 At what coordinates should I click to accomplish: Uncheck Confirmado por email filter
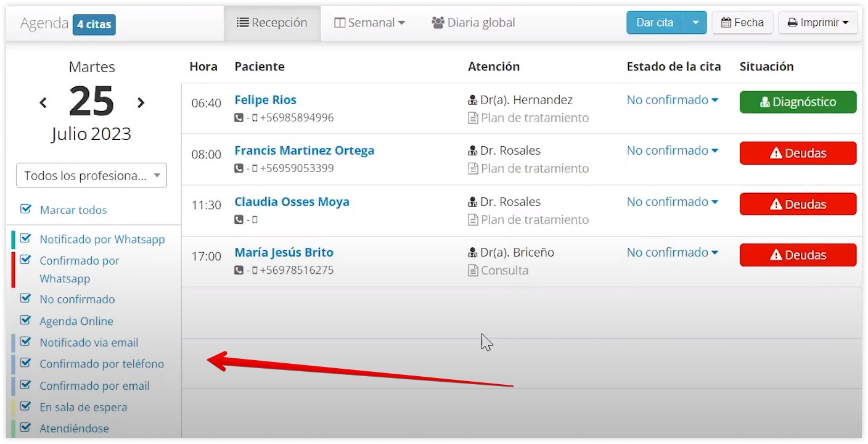(x=25, y=385)
